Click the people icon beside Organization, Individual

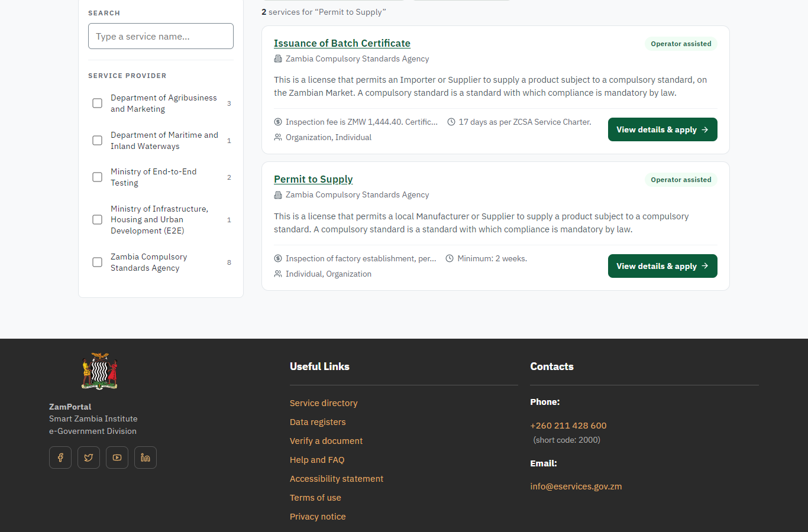[x=278, y=138]
